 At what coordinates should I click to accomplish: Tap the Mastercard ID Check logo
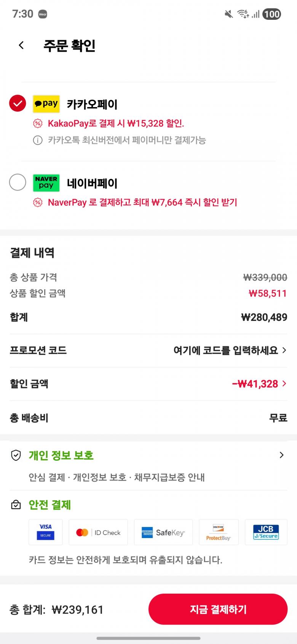(x=98, y=532)
